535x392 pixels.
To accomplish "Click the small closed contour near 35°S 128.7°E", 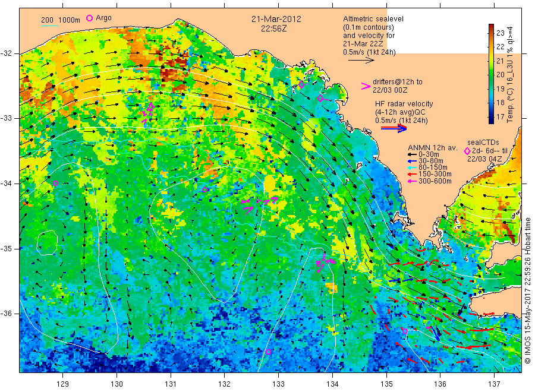I will (x=47, y=243).
